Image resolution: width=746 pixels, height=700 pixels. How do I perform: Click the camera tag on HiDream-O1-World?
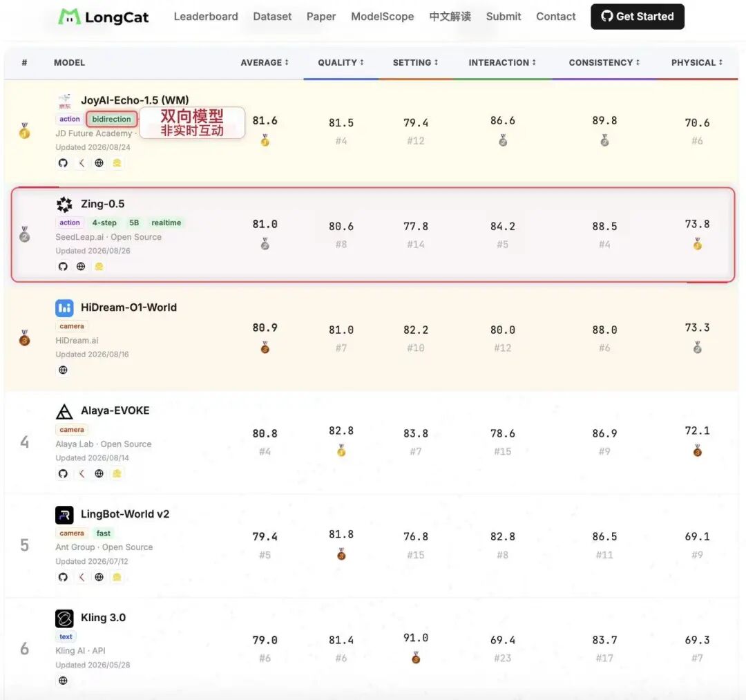(72, 326)
